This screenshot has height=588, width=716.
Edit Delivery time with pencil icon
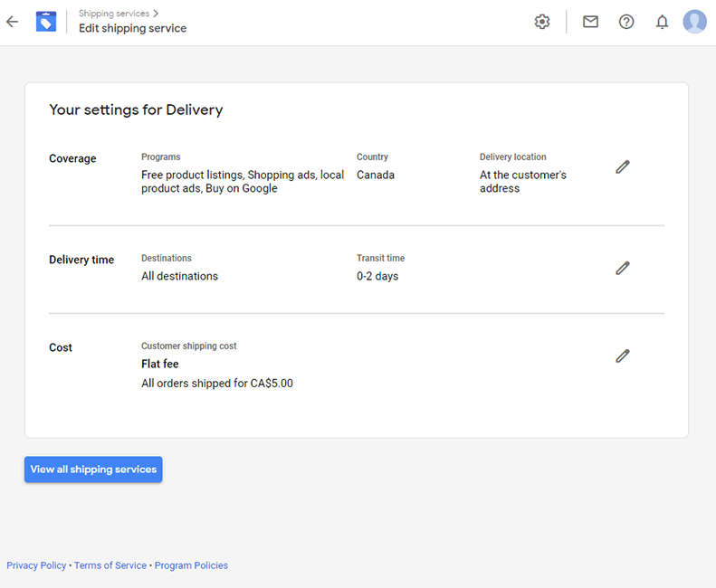(623, 268)
